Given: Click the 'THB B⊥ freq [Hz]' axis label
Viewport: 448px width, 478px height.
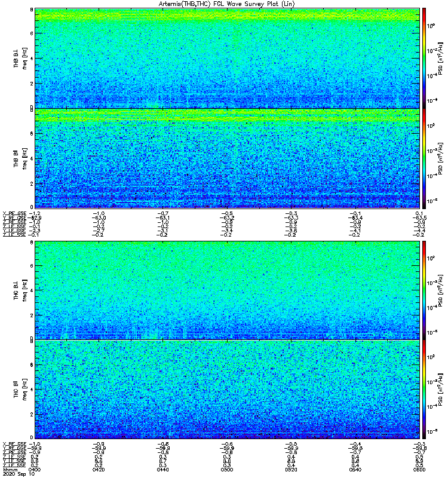Looking at the screenshot, I should [20, 58].
